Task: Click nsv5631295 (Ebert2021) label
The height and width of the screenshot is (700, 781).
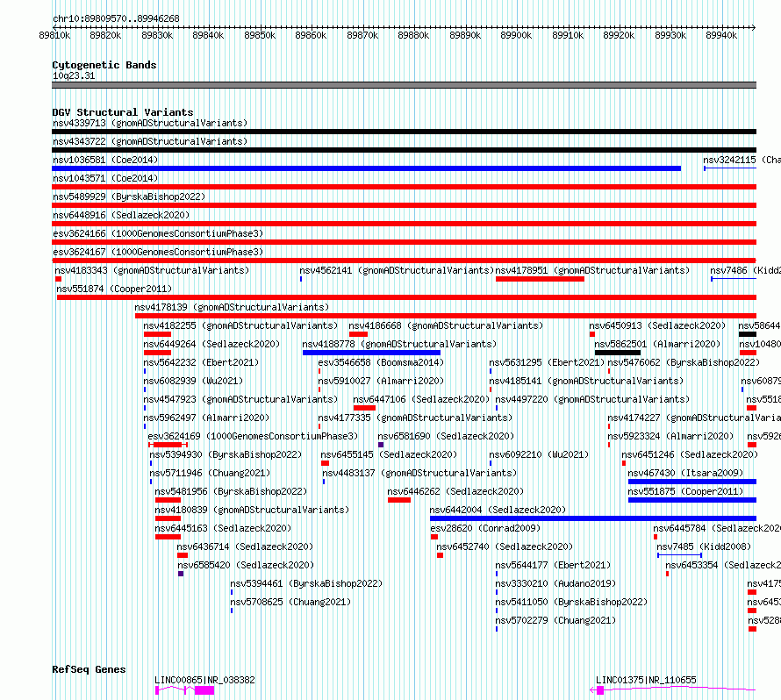Action: point(547,362)
